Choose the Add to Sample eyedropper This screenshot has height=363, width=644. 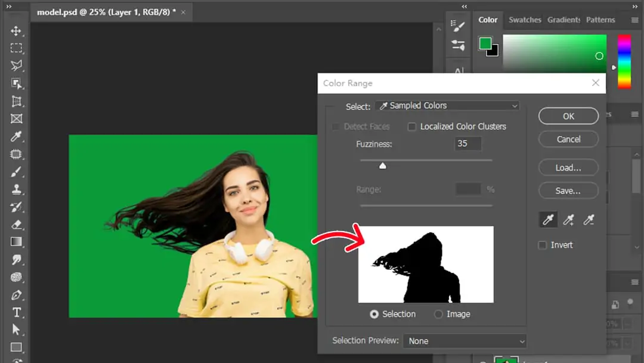(568, 220)
